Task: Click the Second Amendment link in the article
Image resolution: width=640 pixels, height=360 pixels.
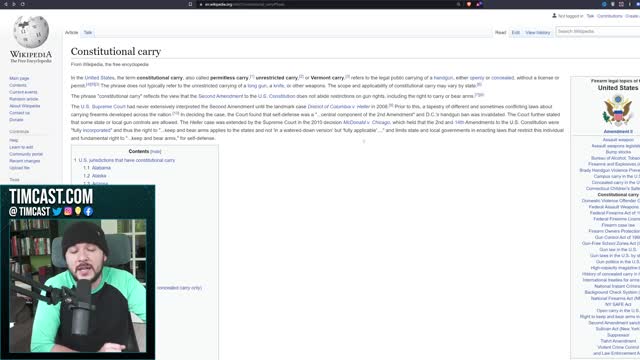Action: 220,96
